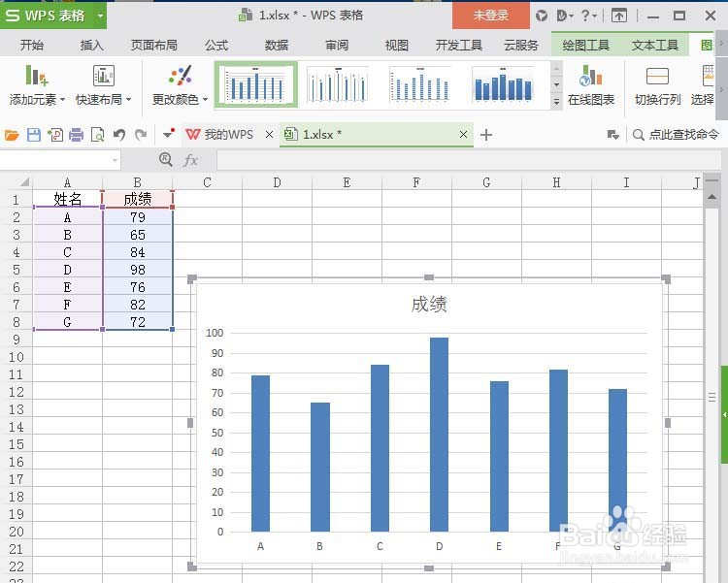Open the 视图 ribbon tab

pyautogui.click(x=396, y=45)
